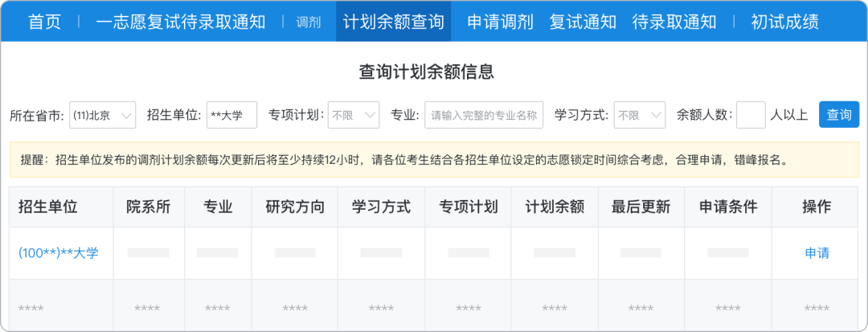Focus the 专业 name input field

click(x=484, y=115)
